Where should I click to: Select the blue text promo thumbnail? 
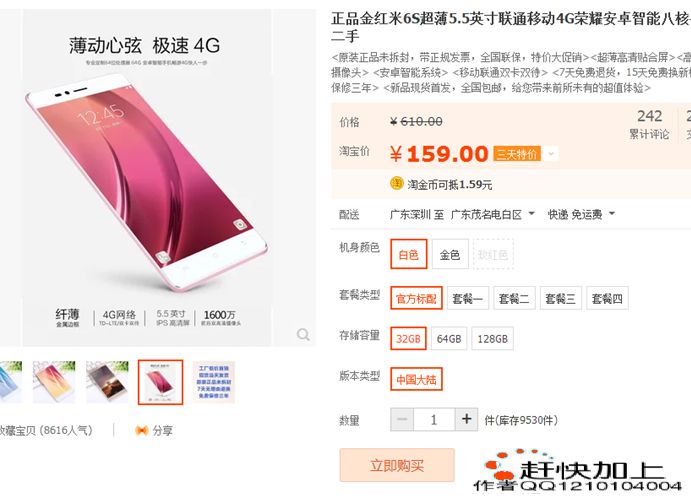pos(214,382)
